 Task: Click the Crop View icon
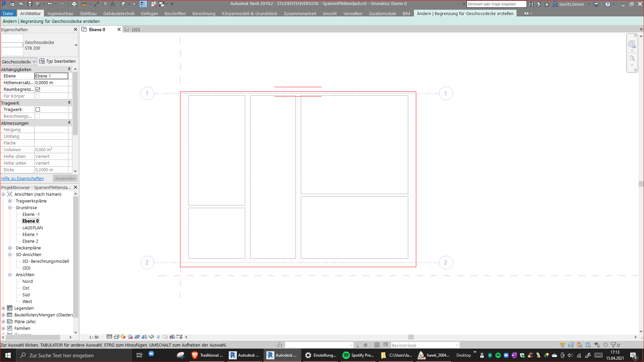(138, 337)
